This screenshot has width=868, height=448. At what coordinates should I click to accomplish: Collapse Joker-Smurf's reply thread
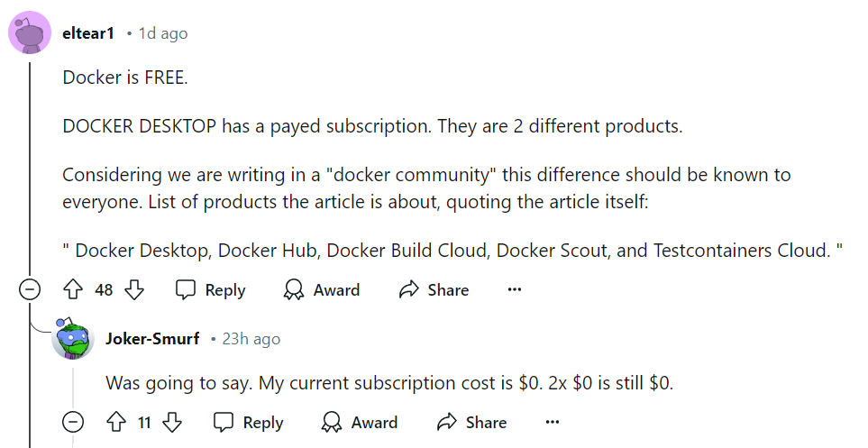(x=73, y=422)
